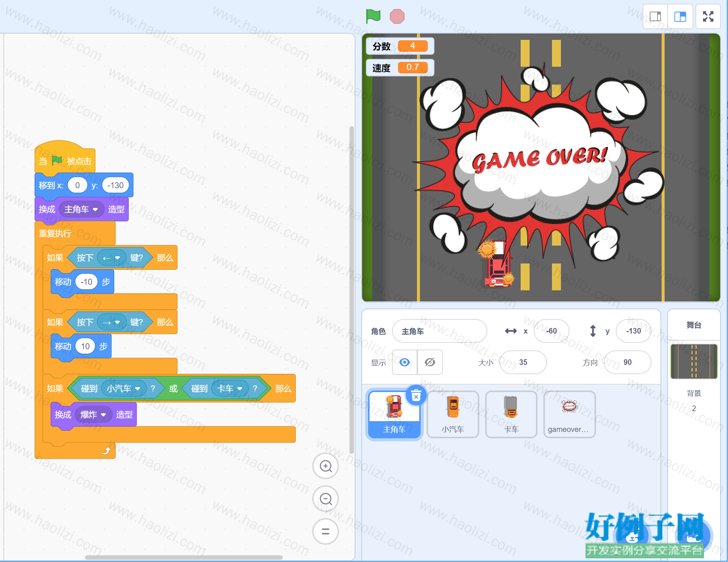Click the when flag clicked hat block
The width and height of the screenshot is (728, 562).
pyautogui.click(x=65, y=157)
